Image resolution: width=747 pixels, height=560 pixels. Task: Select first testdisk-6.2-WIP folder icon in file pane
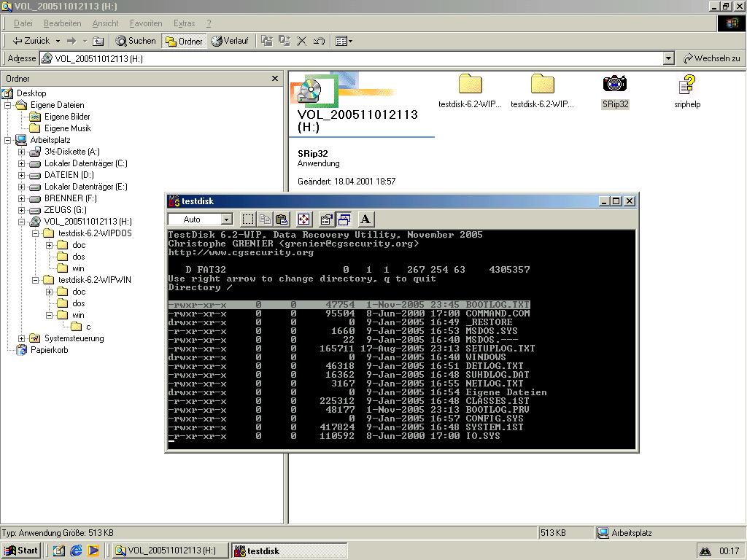tap(471, 84)
